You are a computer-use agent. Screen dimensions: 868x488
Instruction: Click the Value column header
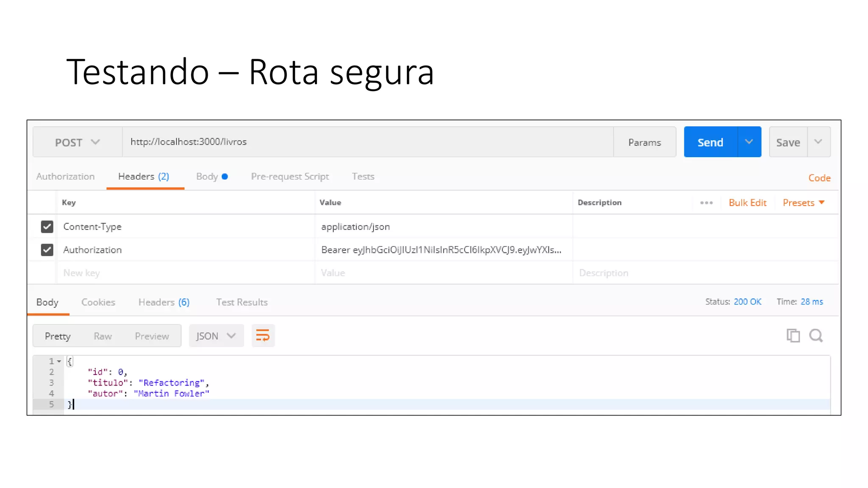330,202
